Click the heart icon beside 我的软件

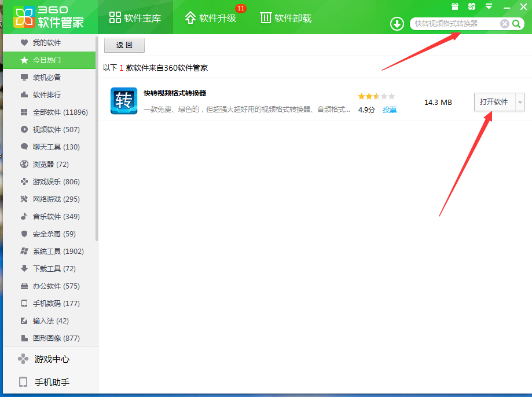click(24, 42)
